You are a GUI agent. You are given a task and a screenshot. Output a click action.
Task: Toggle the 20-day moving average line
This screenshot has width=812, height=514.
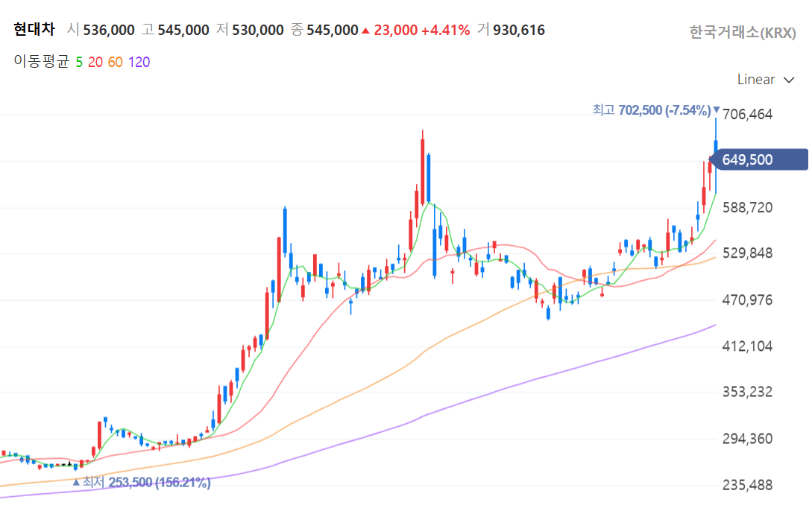tap(95, 62)
